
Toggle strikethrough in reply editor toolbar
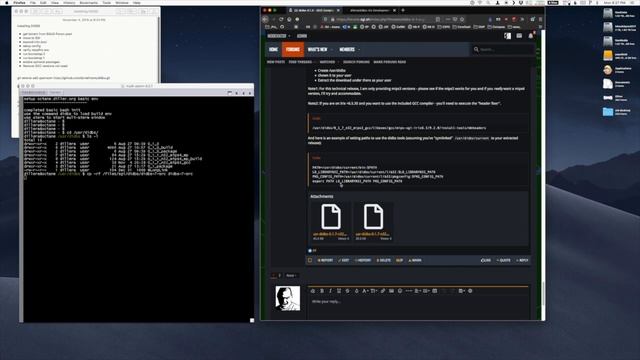pyautogui.click(x=348, y=291)
